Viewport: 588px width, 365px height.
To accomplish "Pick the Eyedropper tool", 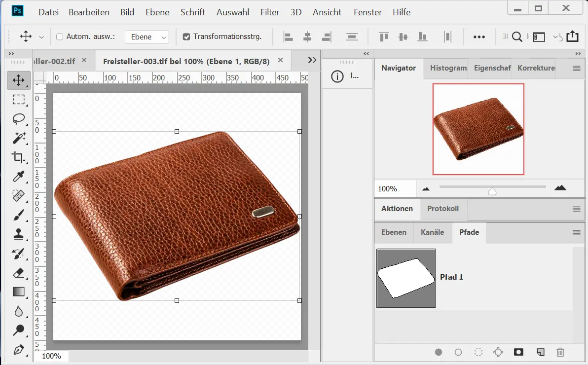I will point(19,177).
